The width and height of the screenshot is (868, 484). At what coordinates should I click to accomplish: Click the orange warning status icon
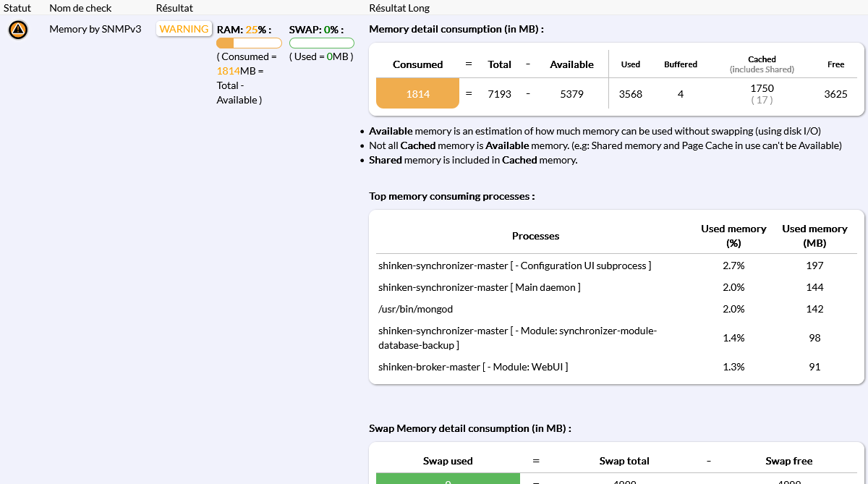pyautogui.click(x=18, y=30)
